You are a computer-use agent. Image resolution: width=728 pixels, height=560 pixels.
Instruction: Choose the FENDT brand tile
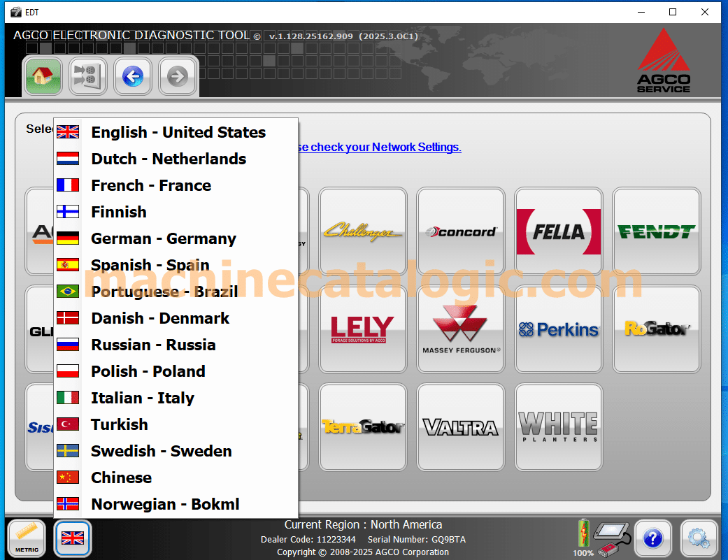[x=657, y=231]
